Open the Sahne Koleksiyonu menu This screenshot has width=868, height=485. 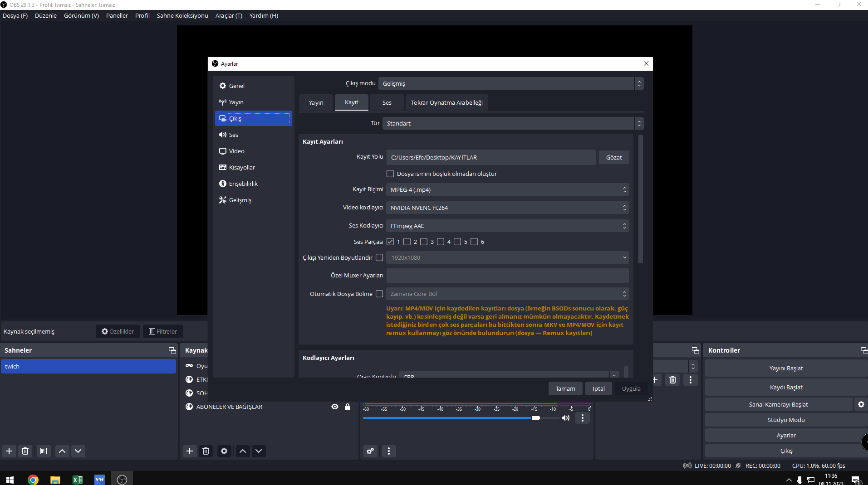click(182, 15)
